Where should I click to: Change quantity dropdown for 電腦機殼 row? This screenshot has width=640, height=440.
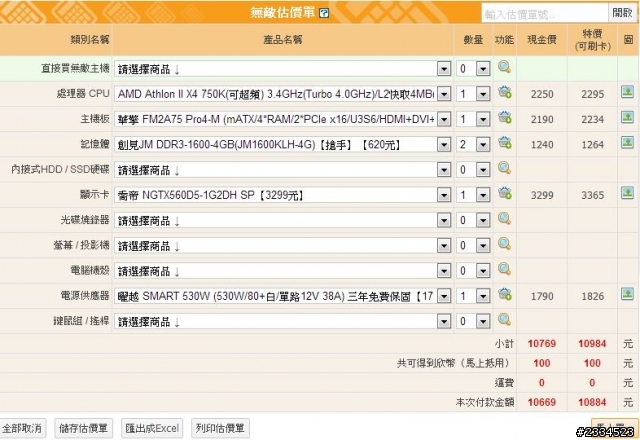coord(473,271)
